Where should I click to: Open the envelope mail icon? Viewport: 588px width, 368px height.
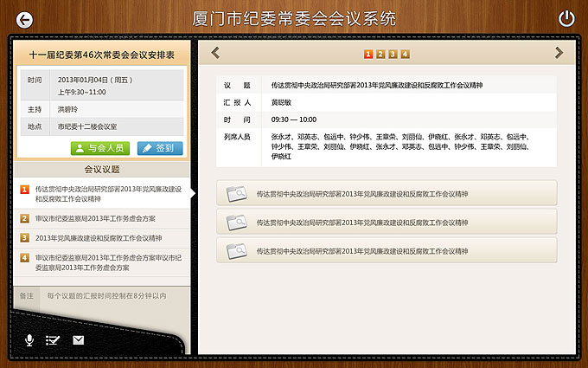[79, 339]
